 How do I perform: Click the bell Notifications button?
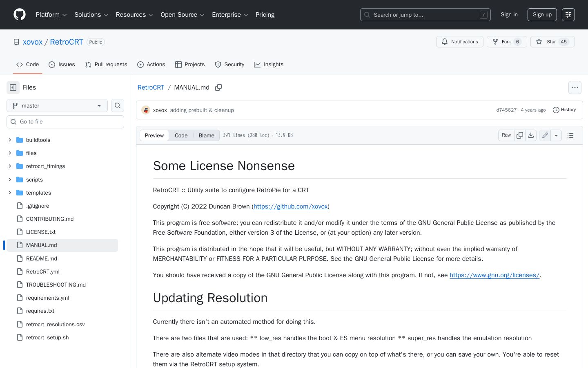tap(460, 42)
